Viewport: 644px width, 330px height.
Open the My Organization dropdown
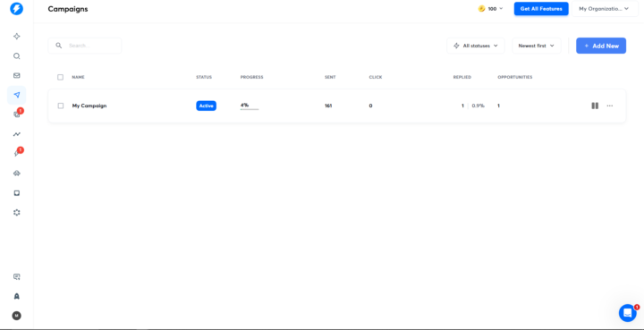(605, 9)
